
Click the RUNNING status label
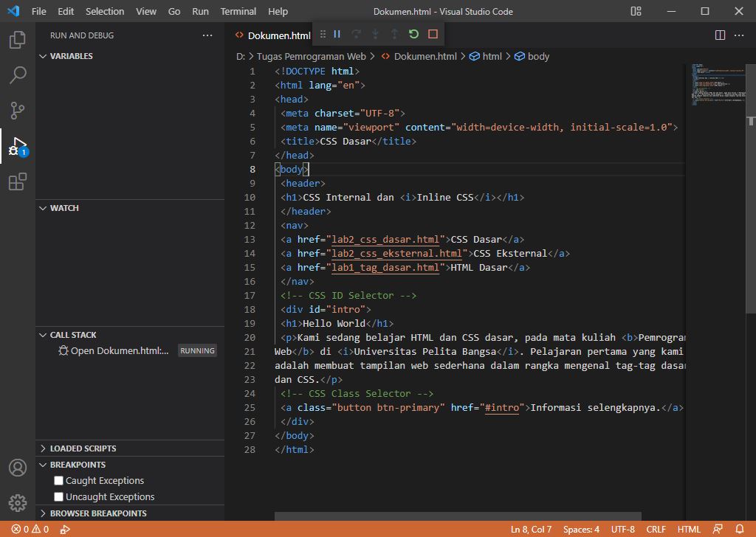197,350
